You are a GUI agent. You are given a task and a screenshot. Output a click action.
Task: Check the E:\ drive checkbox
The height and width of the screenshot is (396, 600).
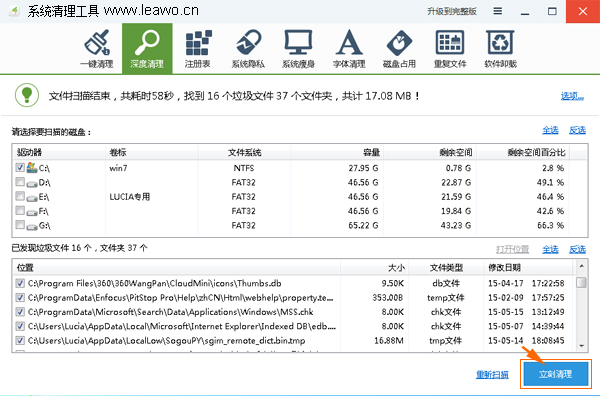[x=20, y=196]
